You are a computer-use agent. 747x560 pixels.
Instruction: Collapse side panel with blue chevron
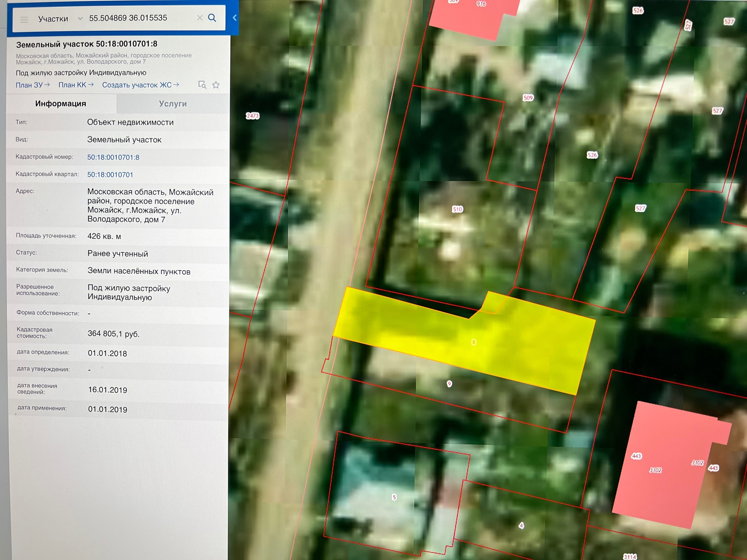(235, 17)
